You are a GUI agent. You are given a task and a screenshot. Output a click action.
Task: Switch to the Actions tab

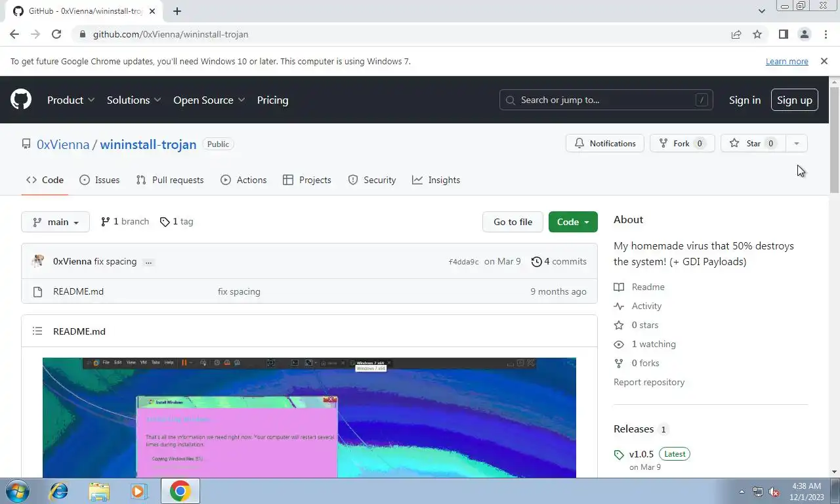tap(243, 180)
